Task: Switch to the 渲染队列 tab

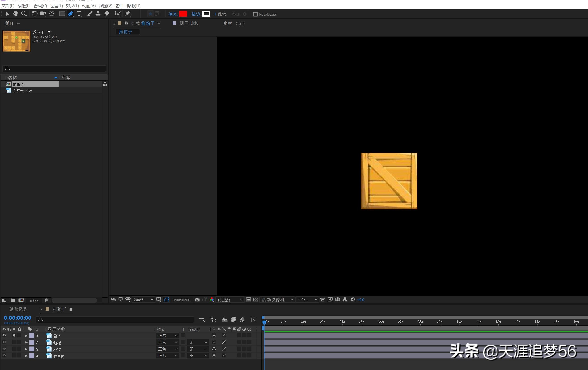Action: [x=19, y=309]
